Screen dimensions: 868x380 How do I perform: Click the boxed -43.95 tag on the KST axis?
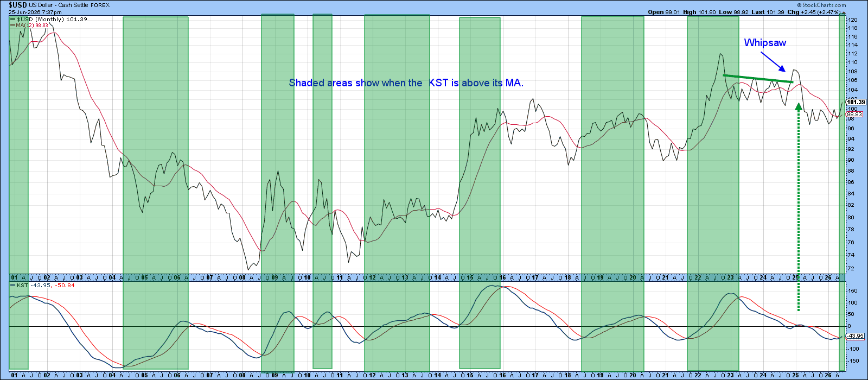tap(856, 336)
